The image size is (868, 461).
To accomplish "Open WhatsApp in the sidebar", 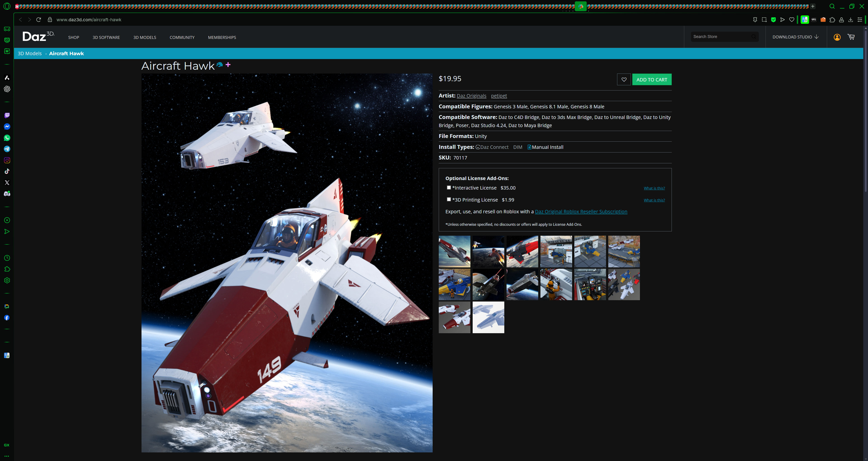I will point(7,138).
